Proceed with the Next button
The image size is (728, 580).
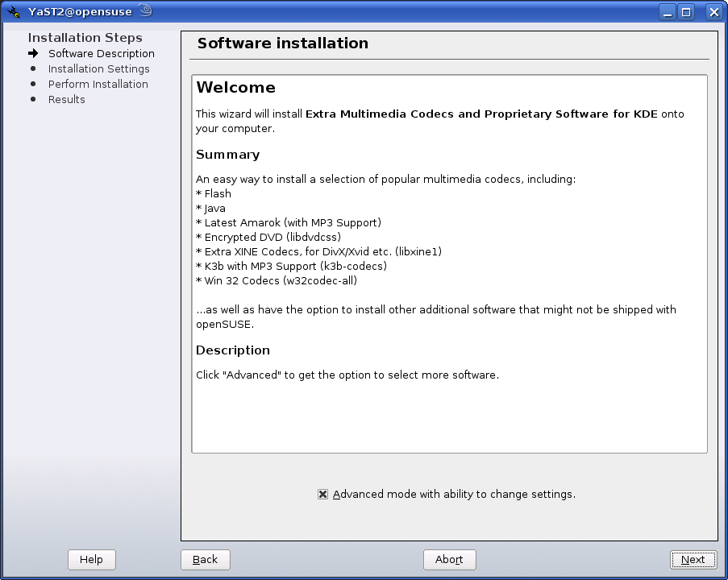(x=693, y=560)
